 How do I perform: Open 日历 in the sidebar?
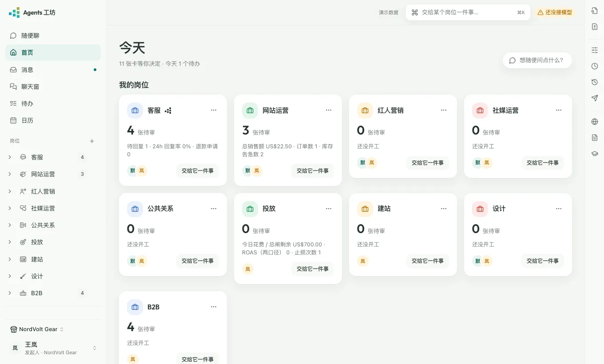(53, 120)
